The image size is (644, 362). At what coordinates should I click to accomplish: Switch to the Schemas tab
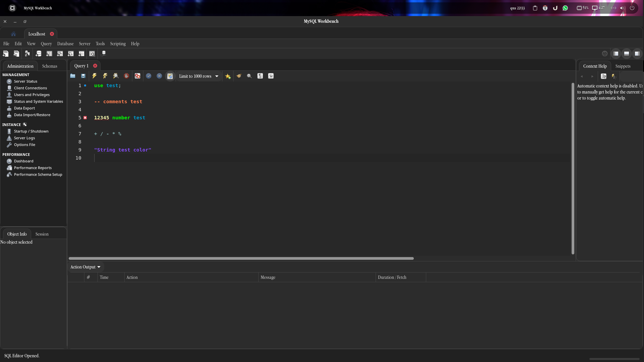[49, 66]
